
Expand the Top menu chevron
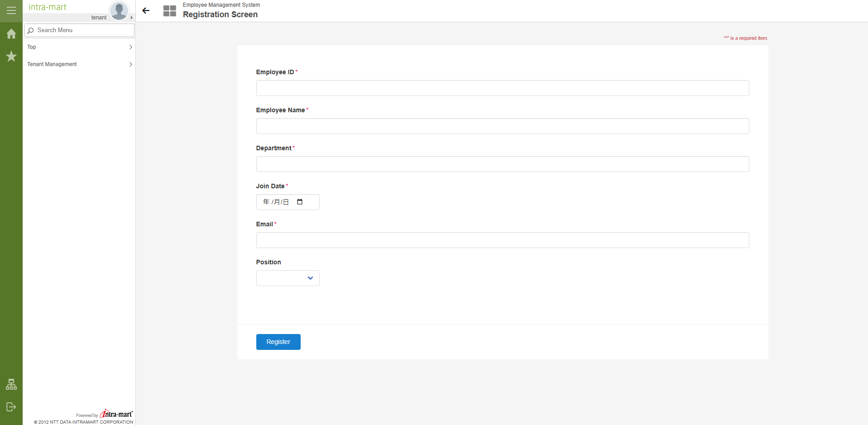tap(130, 47)
